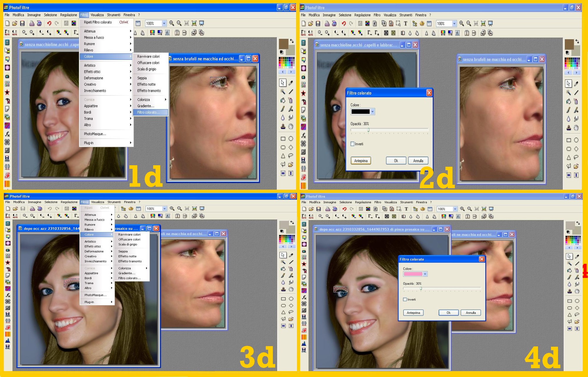The image size is (588, 377).
Task: Click the Zoom in magnifier in panel 4d toolbar
Action: point(462,209)
